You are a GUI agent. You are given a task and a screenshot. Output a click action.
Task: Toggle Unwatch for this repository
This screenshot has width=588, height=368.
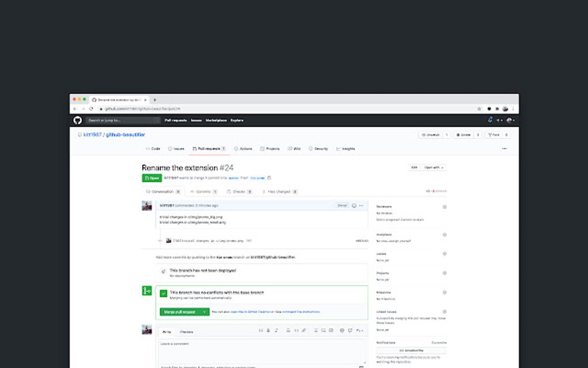pos(431,134)
